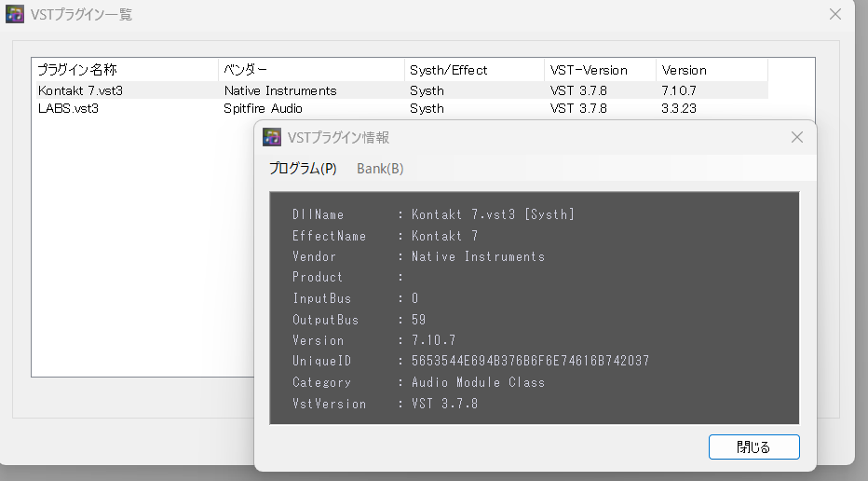Sort by プラグイン名称 column header
The image size is (868, 481).
coord(125,70)
